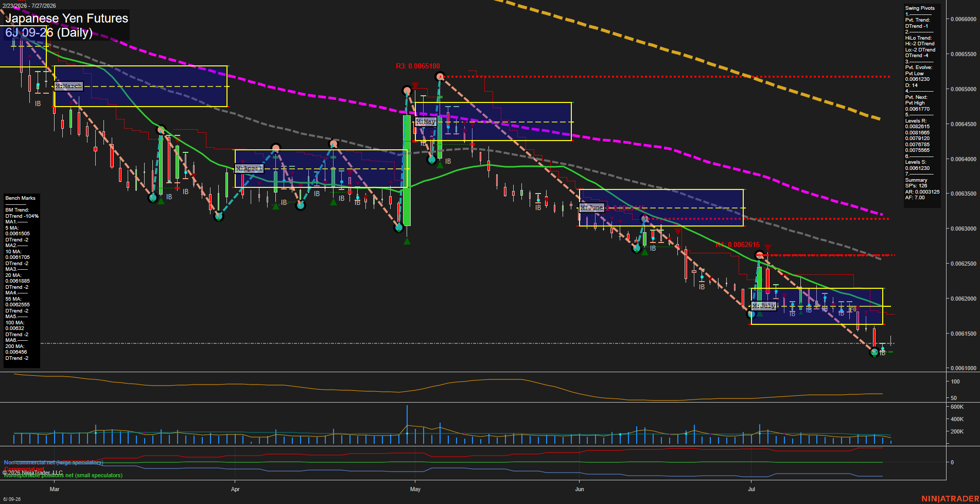Select the '6J 09-26 (Daily)' instrument label
Viewport: 980px width, 504px height.
coord(49,32)
